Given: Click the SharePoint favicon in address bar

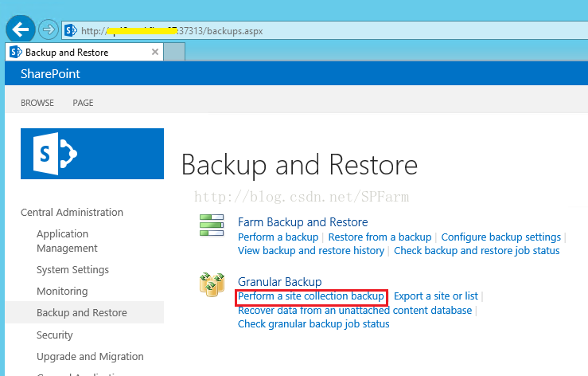Looking at the screenshot, I should click(x=71, y=30).
